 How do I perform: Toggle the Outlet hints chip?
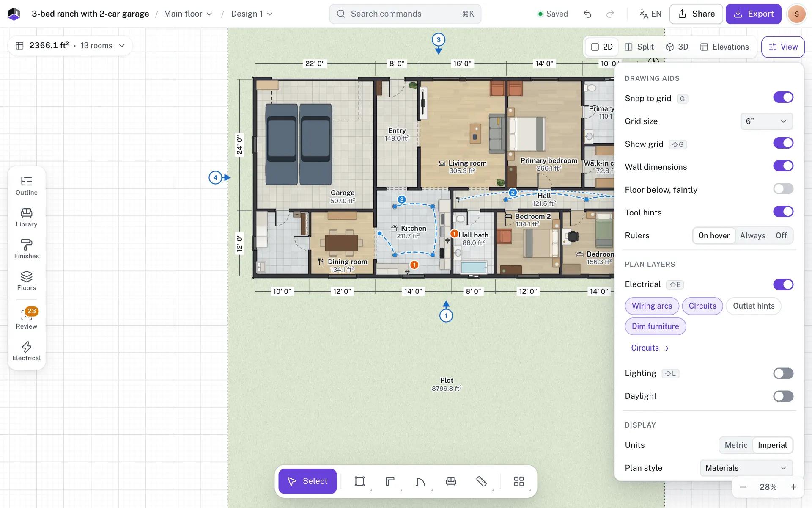[x=754, y=306]
